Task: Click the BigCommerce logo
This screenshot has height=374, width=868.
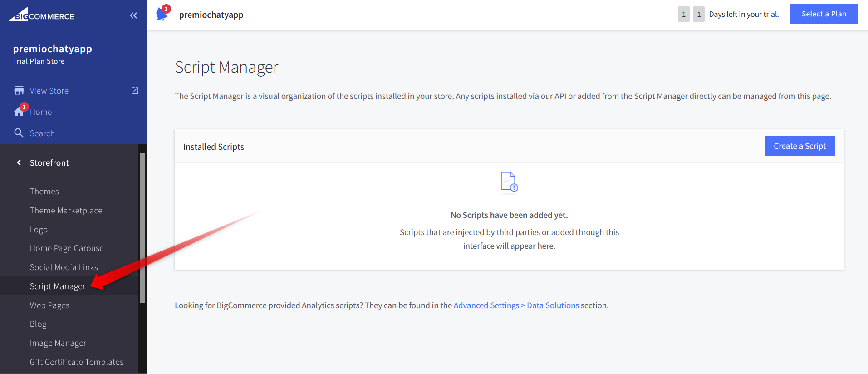Action: click(x=41, y=15)
